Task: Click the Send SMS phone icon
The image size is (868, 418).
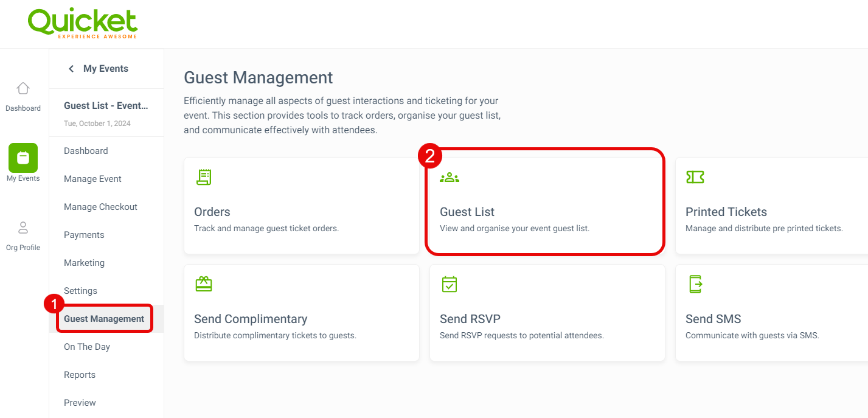Action: pos(695,284)
